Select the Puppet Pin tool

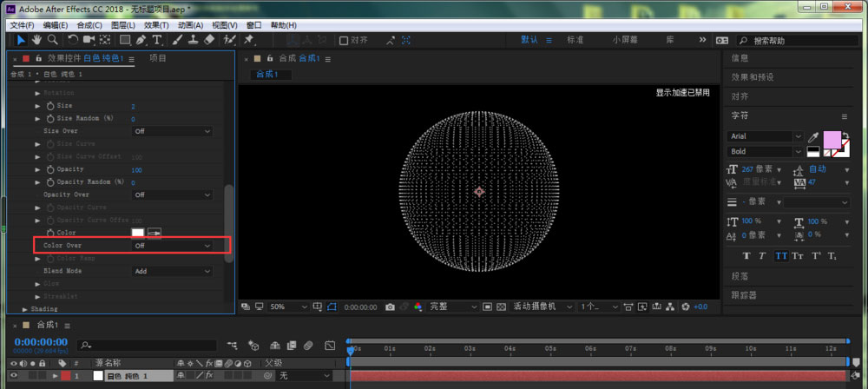pyautogui.click(x=249, y=40)
